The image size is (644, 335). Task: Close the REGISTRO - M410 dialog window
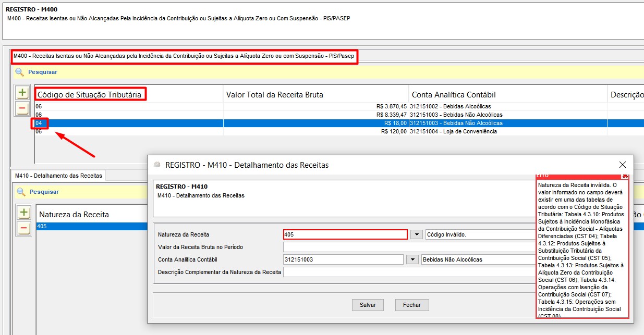point(623,165)
